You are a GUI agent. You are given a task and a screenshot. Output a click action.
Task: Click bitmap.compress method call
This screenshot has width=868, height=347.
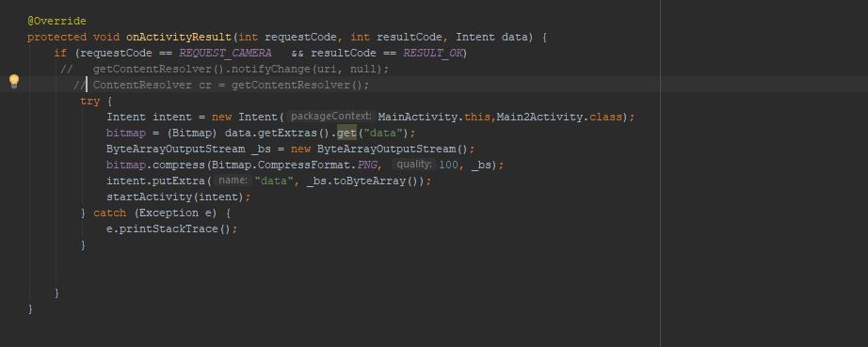point(155,166)
